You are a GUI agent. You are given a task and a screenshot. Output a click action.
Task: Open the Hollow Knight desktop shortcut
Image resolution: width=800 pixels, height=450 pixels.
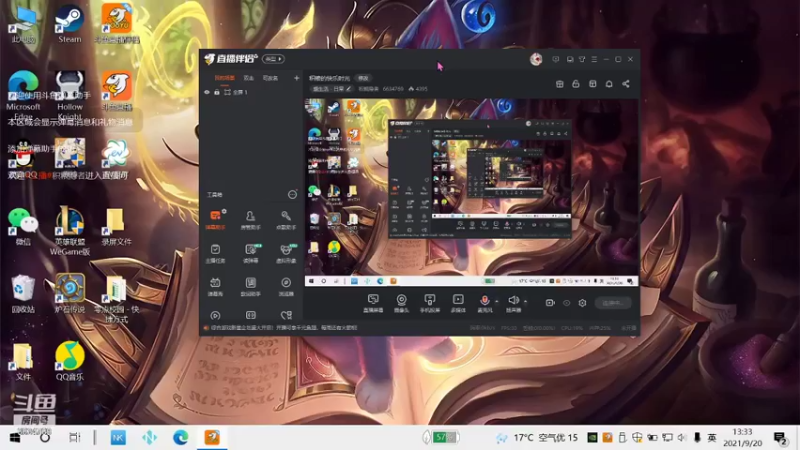click(x=70, y=94)
